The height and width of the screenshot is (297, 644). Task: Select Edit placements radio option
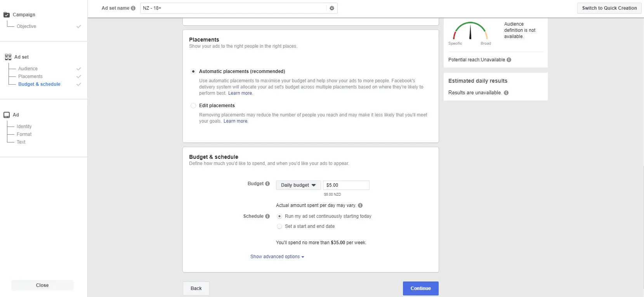coord(193,106)
